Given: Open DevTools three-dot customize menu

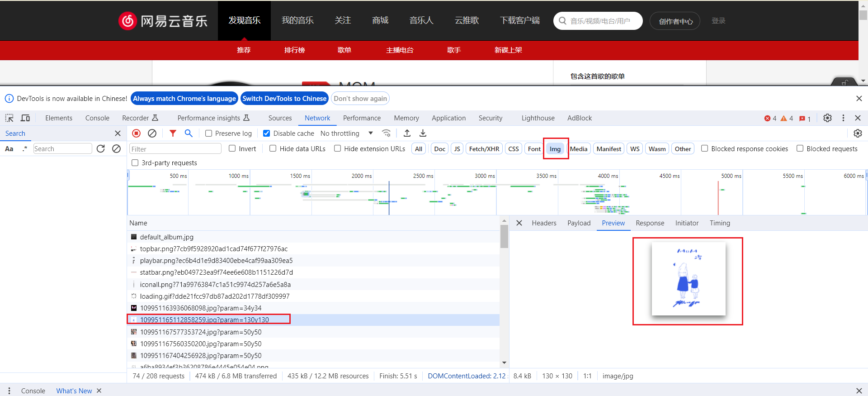Looking at the screenshot, I should [x=843, y=118].
